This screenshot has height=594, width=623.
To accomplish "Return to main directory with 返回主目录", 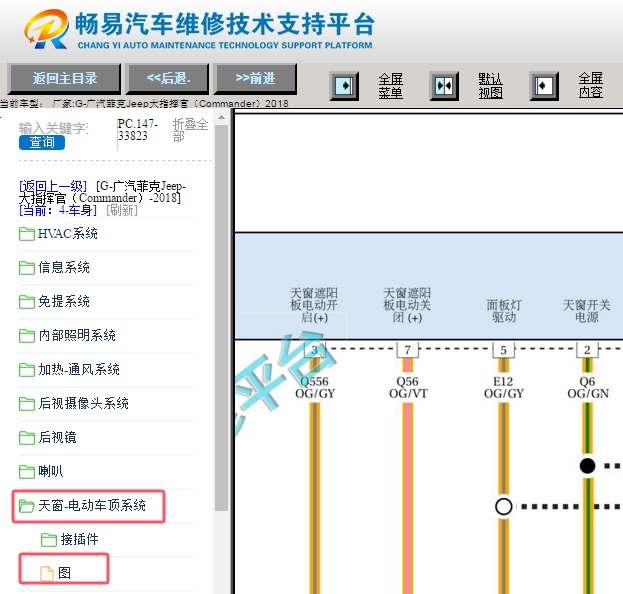I will pos(65,78).
